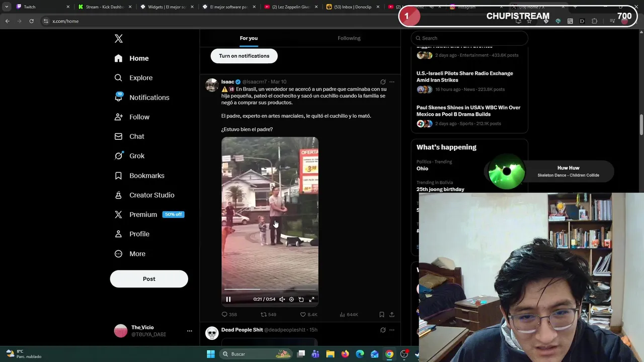This screenshot has height=362, width=644.
Task: Open the browser tab search dropdown
Action: click(x=7, y=7)
